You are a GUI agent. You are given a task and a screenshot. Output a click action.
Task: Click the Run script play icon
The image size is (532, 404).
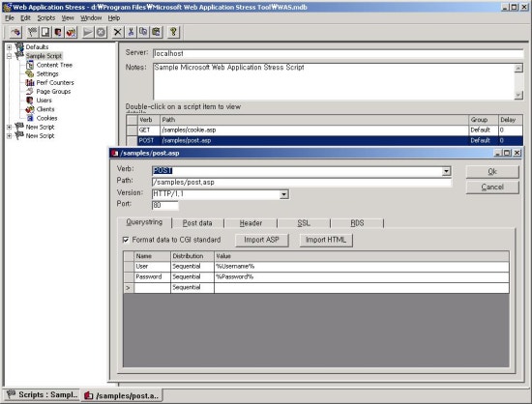point(88,32)
